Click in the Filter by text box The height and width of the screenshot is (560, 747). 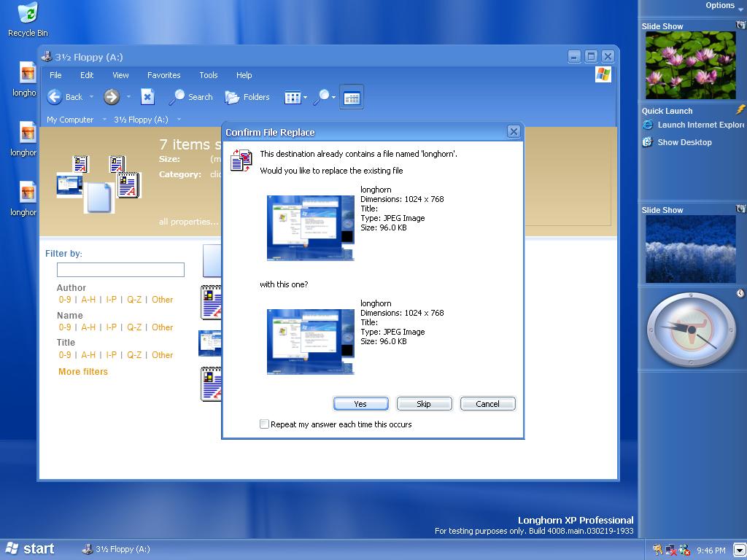point(120,270)
